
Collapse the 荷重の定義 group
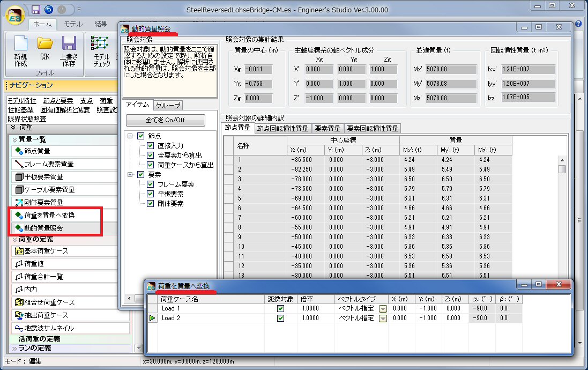14,239
